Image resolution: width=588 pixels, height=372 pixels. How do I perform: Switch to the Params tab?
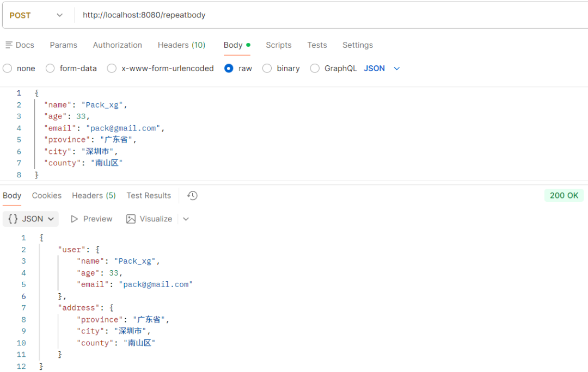coord(63,45)
